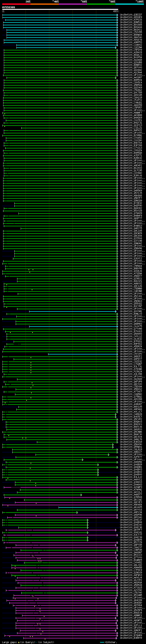Click the Large gaps legend text
The image size is (146, 644).
28,642
